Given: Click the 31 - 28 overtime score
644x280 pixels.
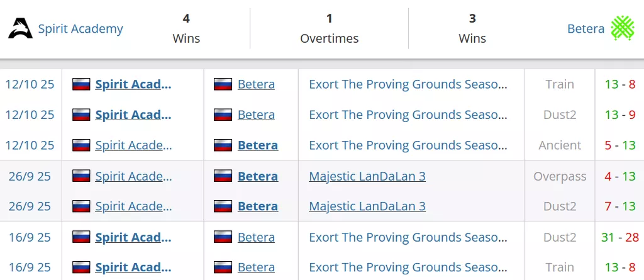Looking at the screenshot, I should click(619, 237).
